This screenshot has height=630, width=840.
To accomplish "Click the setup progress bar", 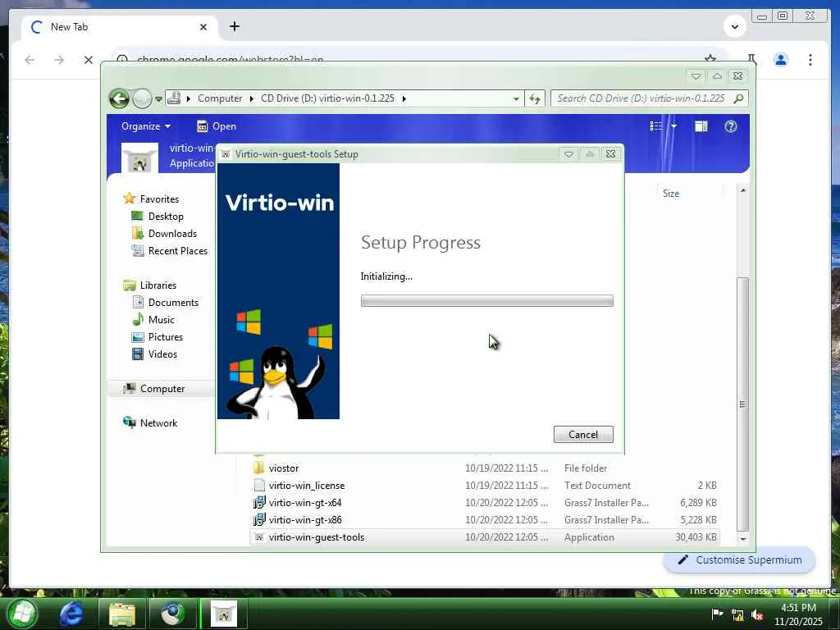I will click(486, 301).
